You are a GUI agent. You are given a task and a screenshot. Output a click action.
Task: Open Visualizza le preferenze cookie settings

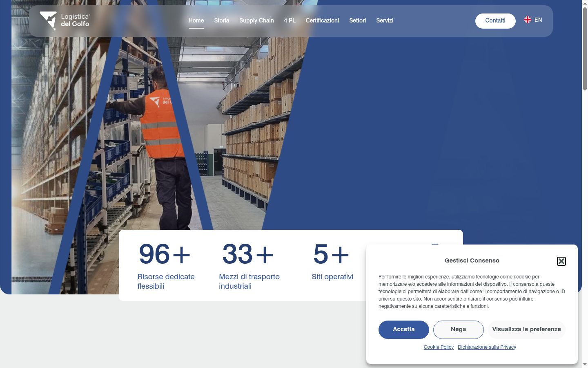tap(527, 330)
